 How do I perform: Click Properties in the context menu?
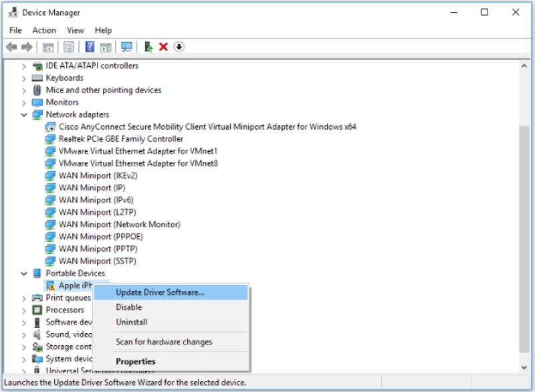click(135, 361)
